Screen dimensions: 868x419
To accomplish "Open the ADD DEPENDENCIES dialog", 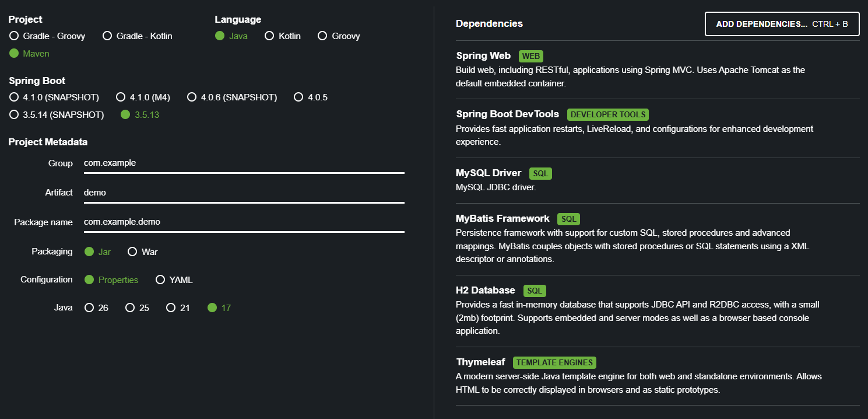I will point(782,24).
